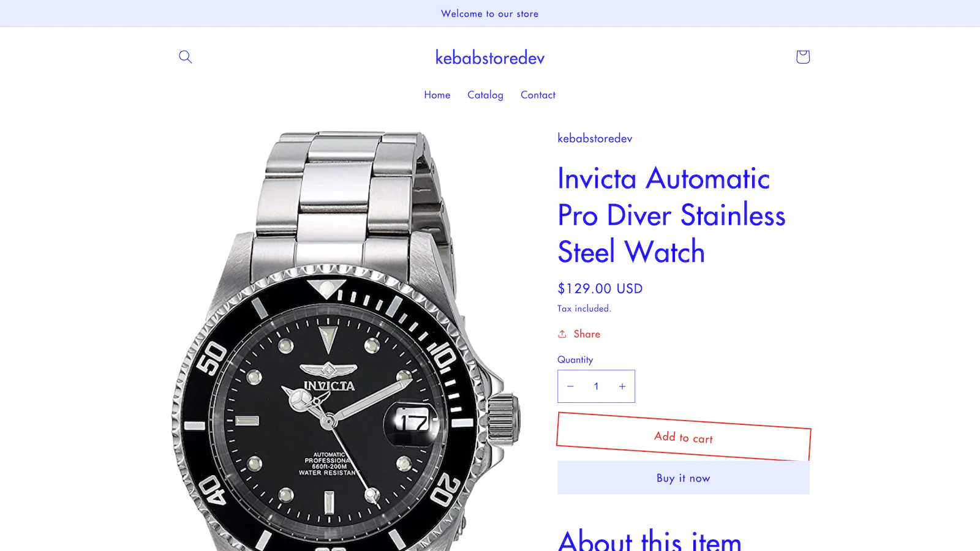This screenshot has width=980, height=551.
Task: Click the Invicta Automatic Pro Diver product title
Action: coord(671,215)
